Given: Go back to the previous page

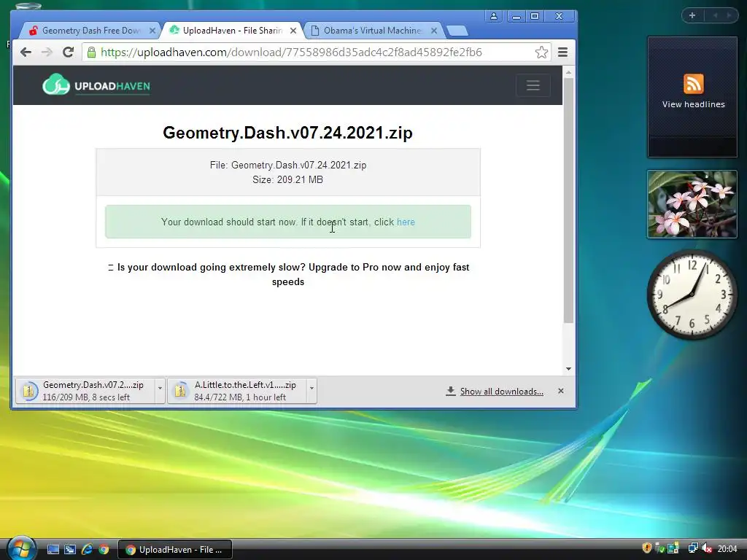Looking at the screenshot, I should coord(26,52).
